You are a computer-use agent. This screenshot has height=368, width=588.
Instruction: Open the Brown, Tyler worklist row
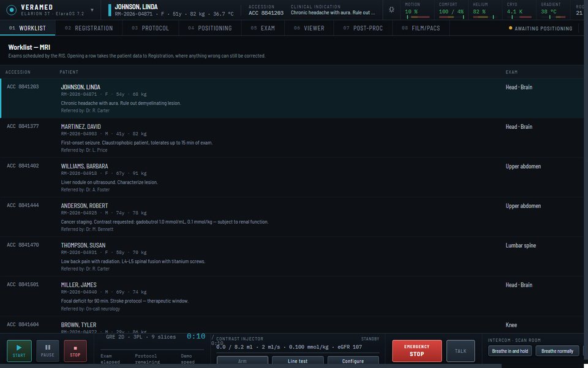(x=292, y=325)
